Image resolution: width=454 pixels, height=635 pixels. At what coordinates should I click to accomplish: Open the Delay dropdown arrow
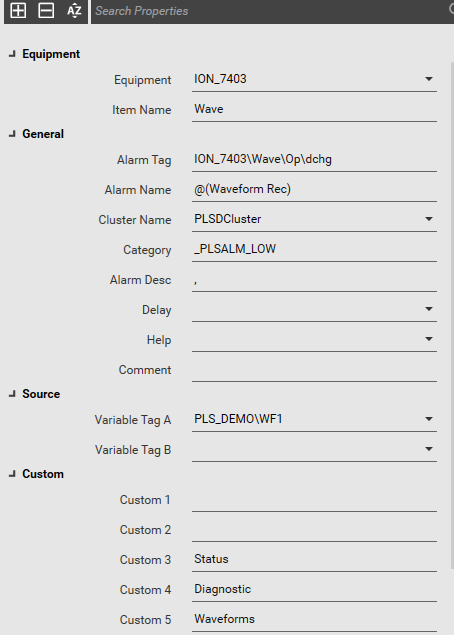pyautogui.click(x=428, y=309)
